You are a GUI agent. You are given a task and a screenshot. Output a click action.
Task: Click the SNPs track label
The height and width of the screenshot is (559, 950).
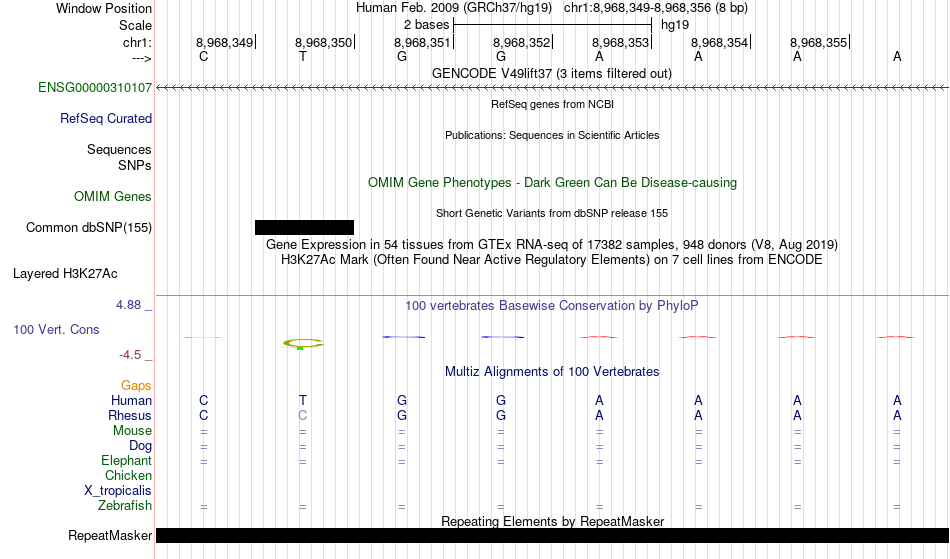point(135,165)
